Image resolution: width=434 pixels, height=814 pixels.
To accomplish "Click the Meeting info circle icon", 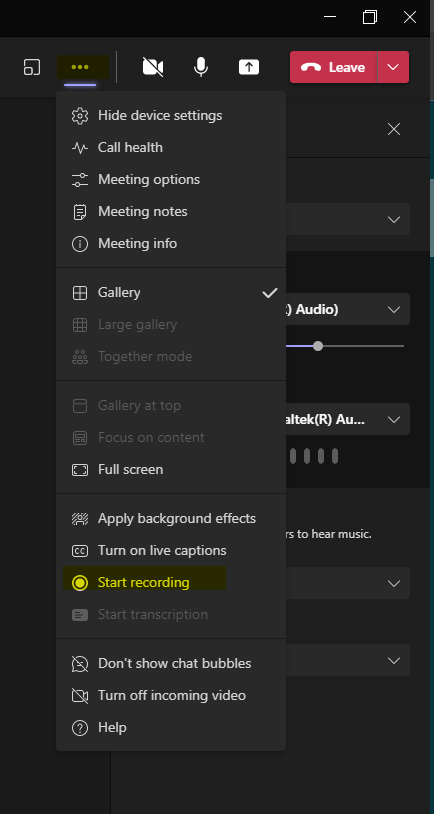I will 80,243.
